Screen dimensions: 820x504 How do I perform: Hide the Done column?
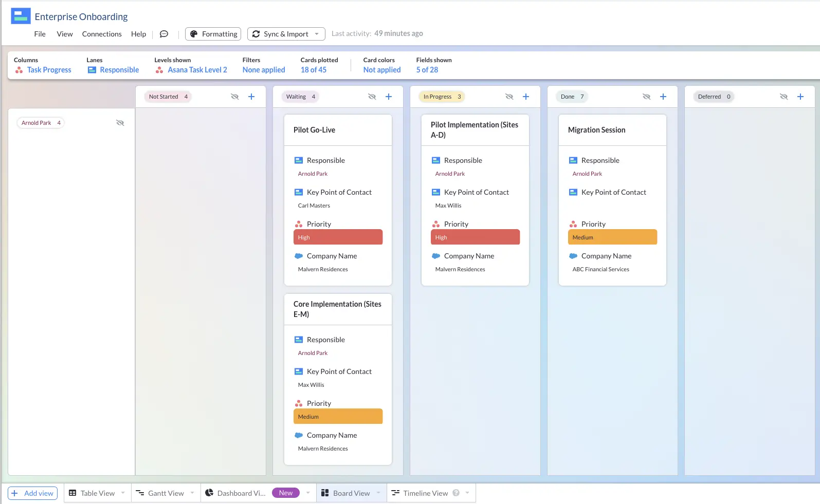(647, 97)
